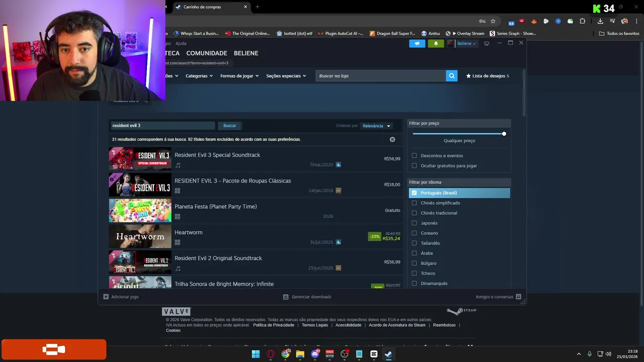
Task: Check Coreano language filter
Action: [x=414, y=233]
